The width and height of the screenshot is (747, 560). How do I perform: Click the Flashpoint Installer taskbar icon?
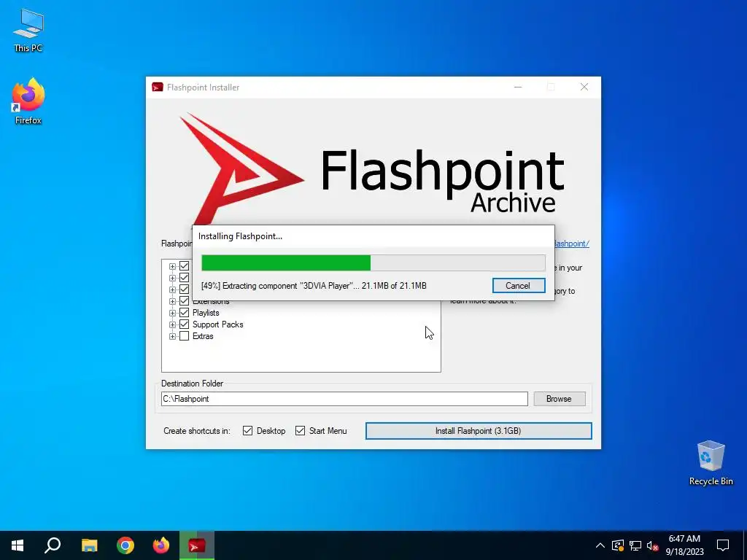point(197,545)
